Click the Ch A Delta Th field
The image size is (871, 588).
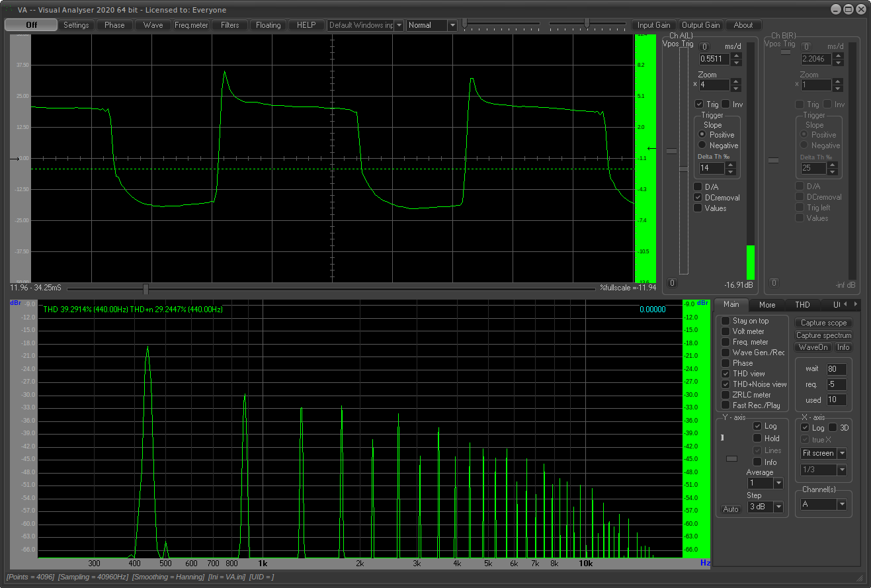pos(712,168)
